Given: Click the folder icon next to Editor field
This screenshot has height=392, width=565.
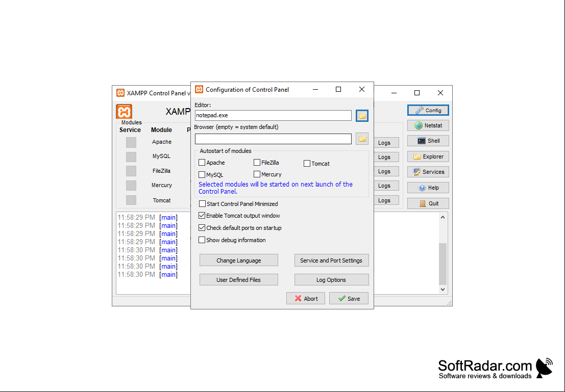Looking at the screenshot, I should coord(362,116).
